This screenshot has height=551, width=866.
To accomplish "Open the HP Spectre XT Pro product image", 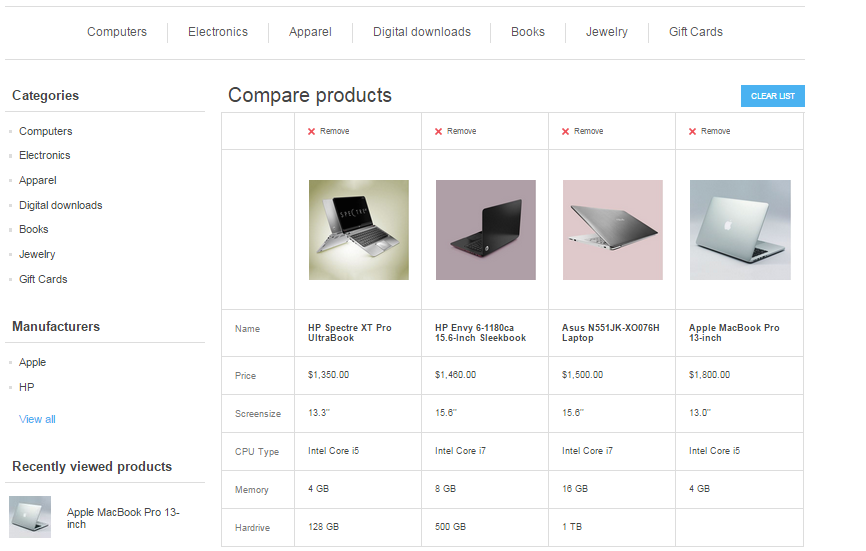I will click(358, 230).
